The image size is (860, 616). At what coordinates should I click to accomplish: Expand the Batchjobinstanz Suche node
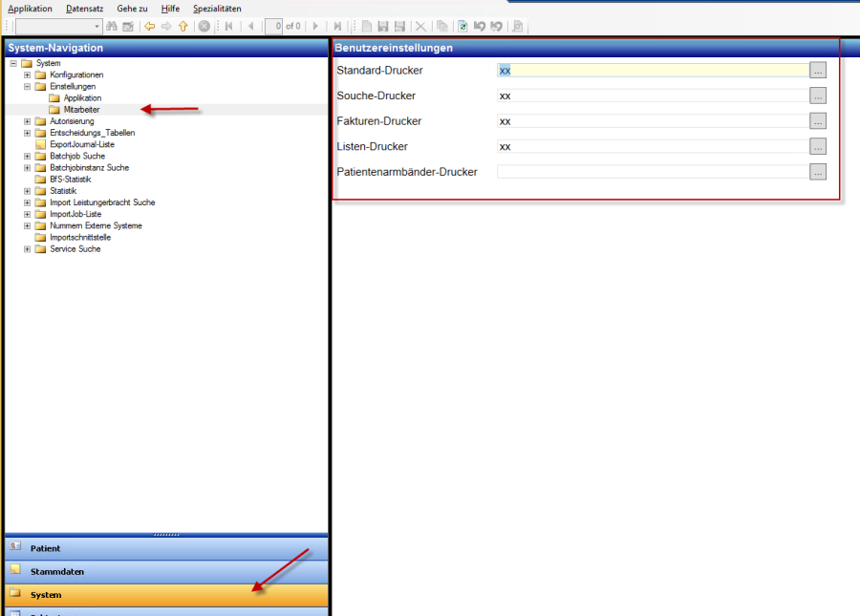tap(27, 168)
